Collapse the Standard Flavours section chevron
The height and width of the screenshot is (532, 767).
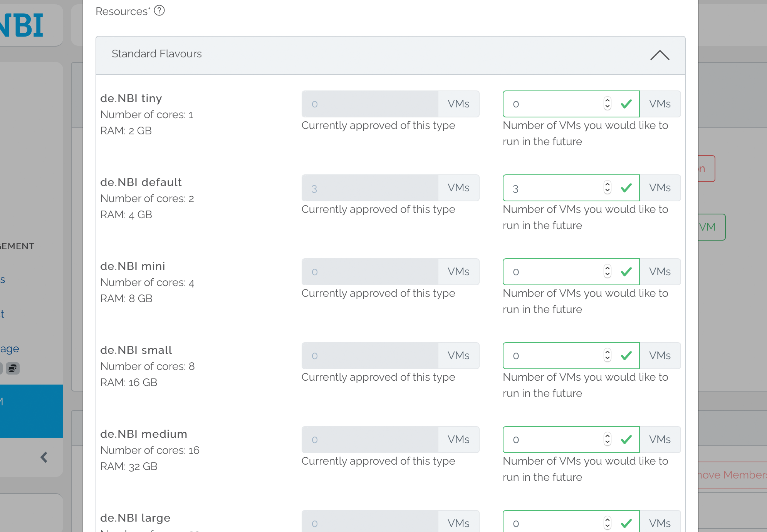click(x=660, y=55)
